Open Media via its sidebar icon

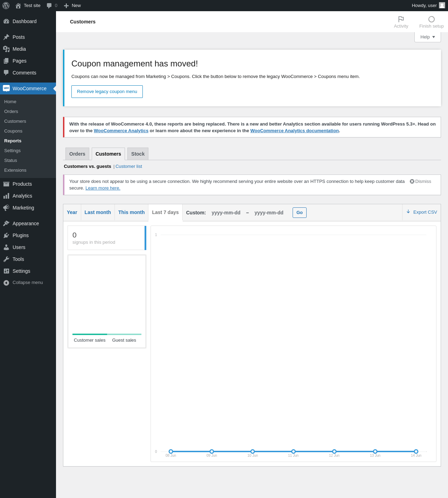pos(6,49)
